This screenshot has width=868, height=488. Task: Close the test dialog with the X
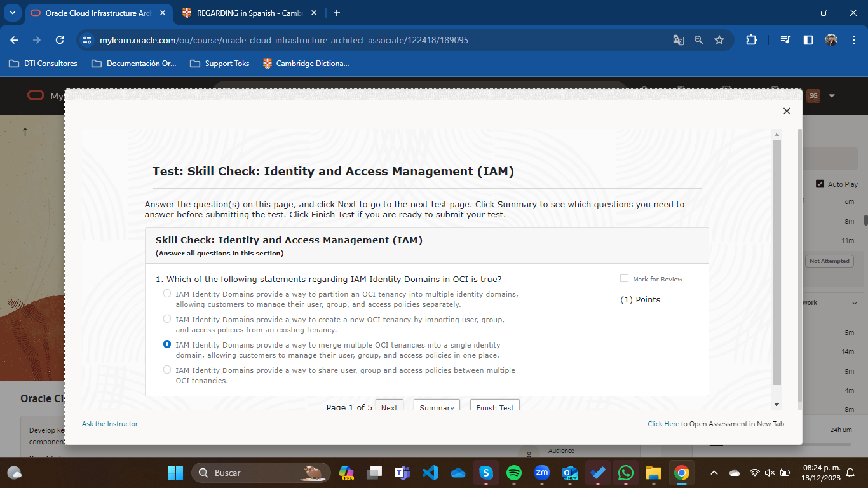pos(787,111)
